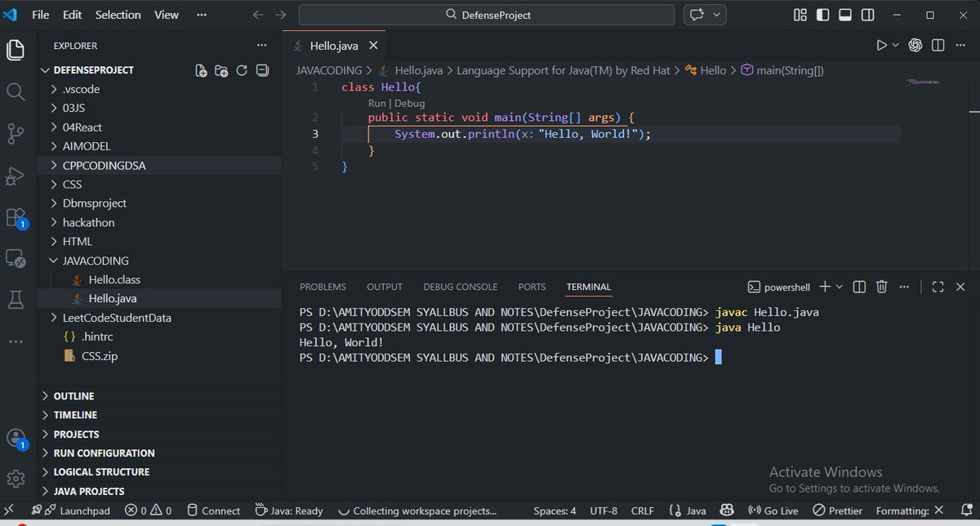
Task: Toggle bottom panel visibility
Action: (x=845, y=15)
